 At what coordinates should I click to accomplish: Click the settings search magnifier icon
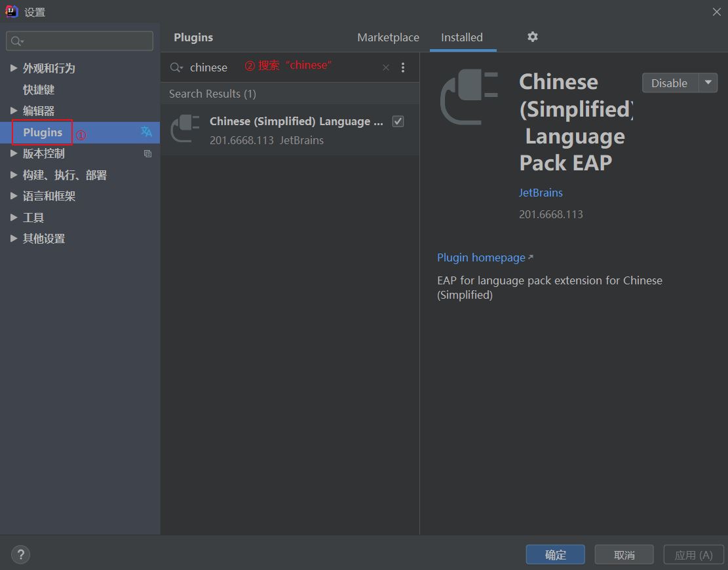point(17,41)
